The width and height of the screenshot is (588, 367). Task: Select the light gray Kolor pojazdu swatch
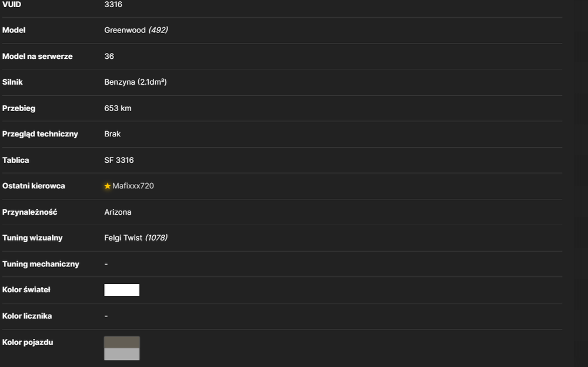point(122,354)
